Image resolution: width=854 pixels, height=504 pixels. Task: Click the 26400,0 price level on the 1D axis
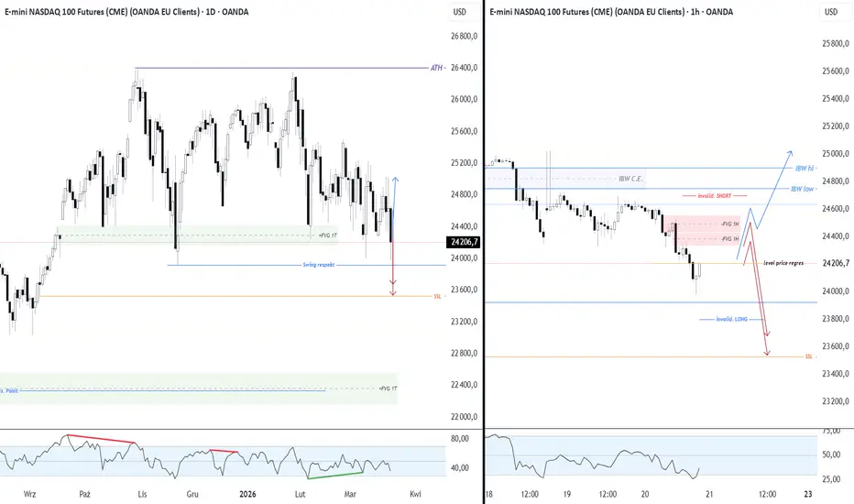point(464,68)
